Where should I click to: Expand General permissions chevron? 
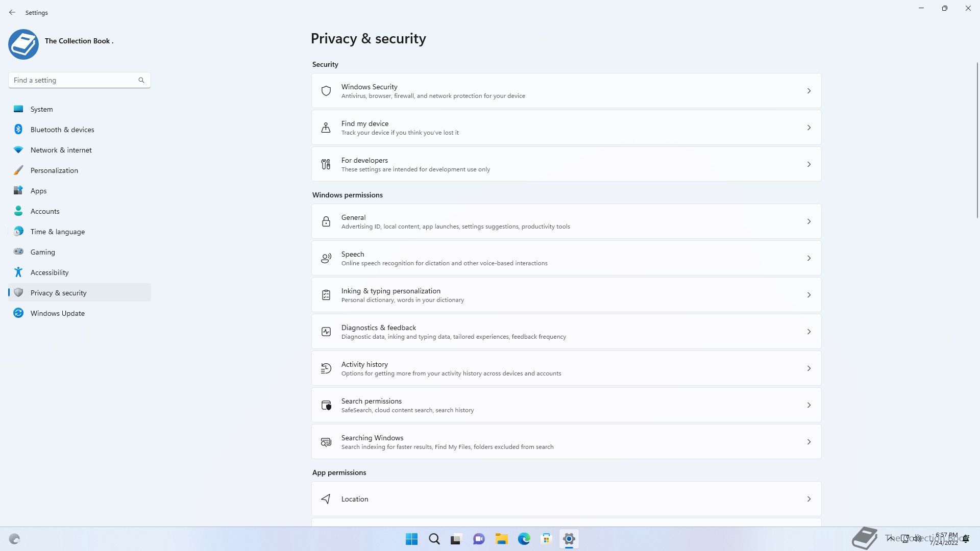809,221
